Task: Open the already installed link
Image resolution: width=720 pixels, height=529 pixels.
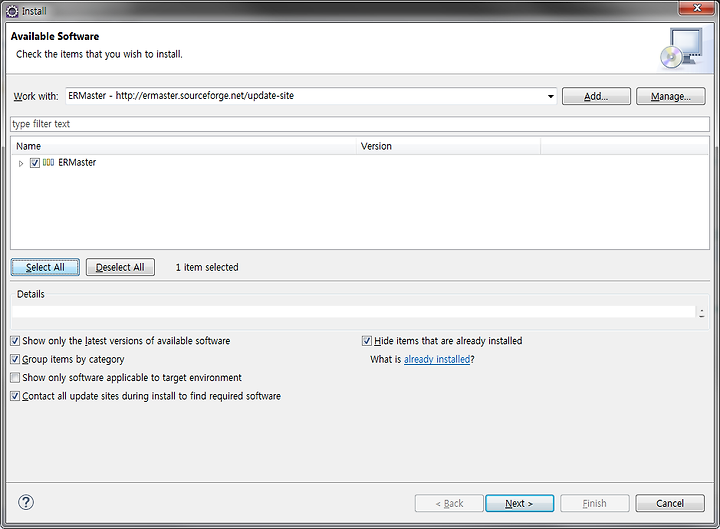Action: point(437,360)
